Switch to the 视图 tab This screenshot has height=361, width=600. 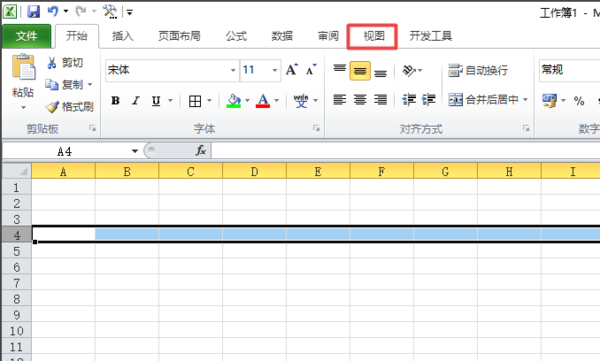coord(373,36)
